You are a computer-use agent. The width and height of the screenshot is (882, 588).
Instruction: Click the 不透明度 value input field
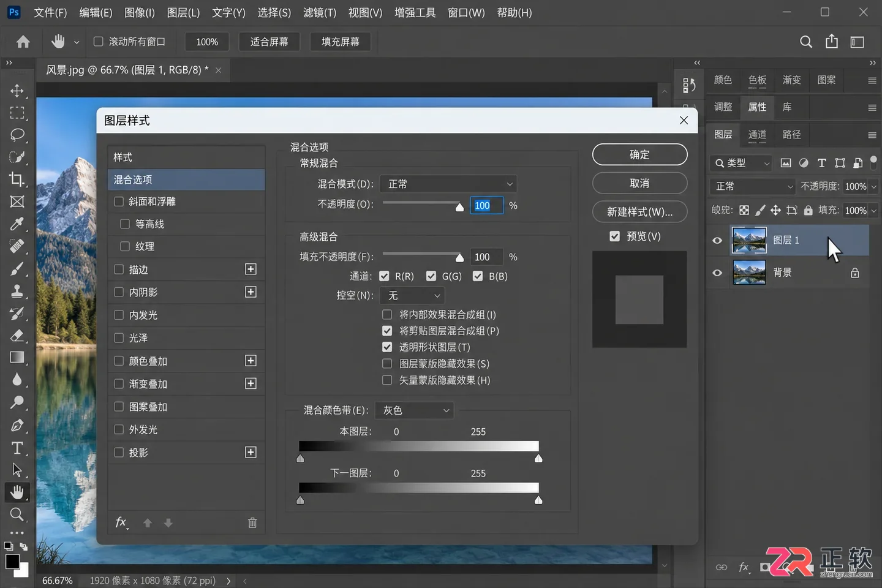click(486, 205)
